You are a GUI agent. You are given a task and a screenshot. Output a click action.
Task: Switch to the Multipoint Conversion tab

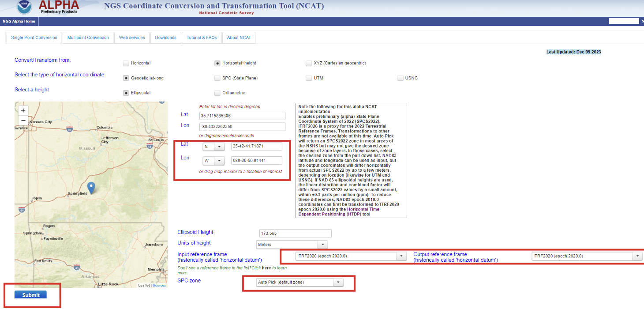[88, 38]
